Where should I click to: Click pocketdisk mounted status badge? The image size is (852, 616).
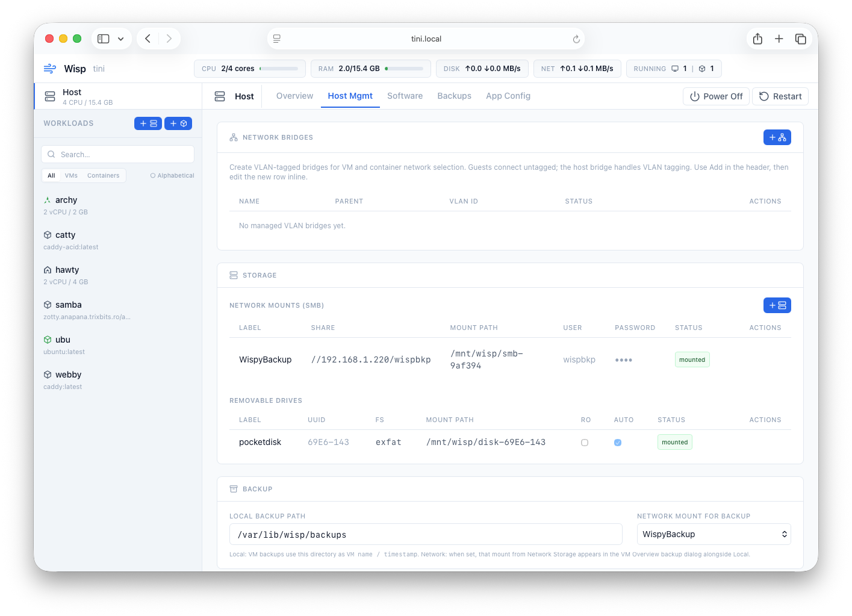(674, 442)
